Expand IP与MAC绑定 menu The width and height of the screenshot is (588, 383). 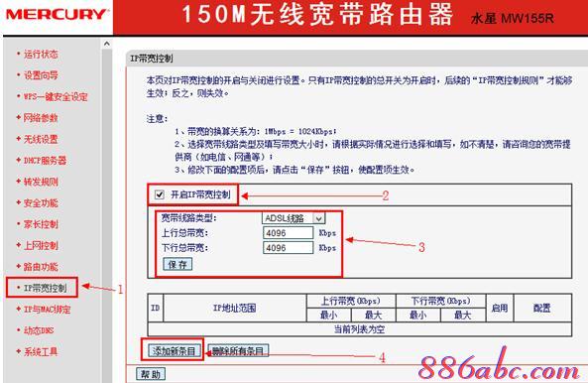[x=47, y=310]
